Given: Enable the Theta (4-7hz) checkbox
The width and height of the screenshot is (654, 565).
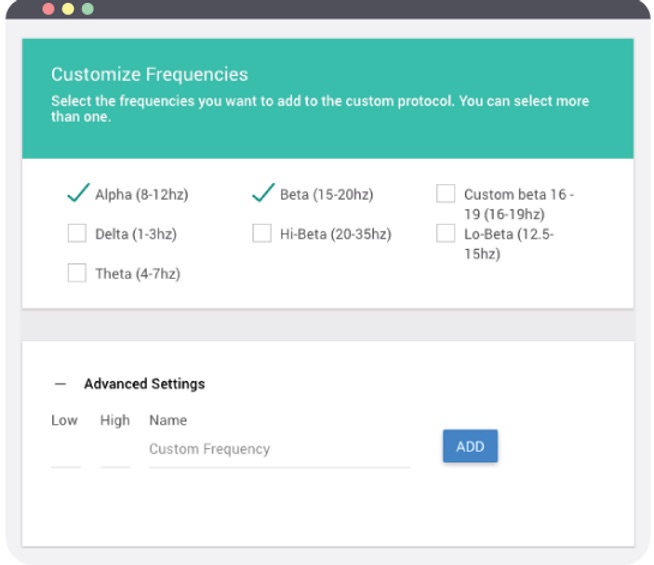Looking at the screenshot, I should coord(76,273).
